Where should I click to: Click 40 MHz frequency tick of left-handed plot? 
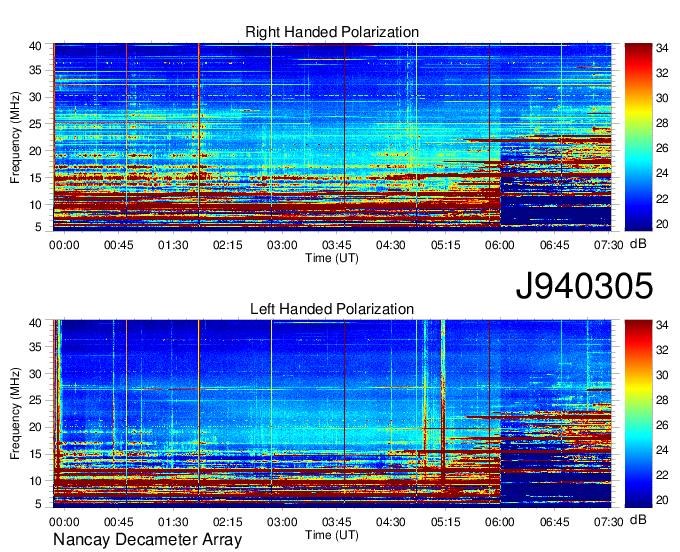pos(35,323)
